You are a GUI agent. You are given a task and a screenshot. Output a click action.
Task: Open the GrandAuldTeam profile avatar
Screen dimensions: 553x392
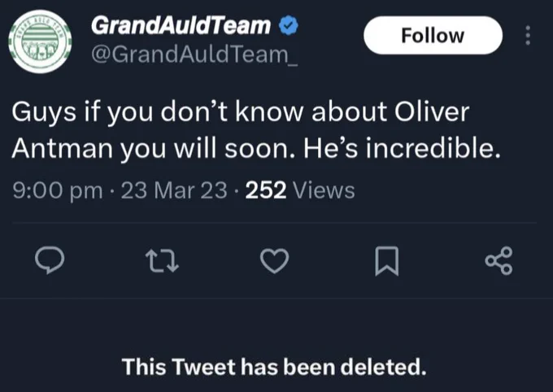40,41
